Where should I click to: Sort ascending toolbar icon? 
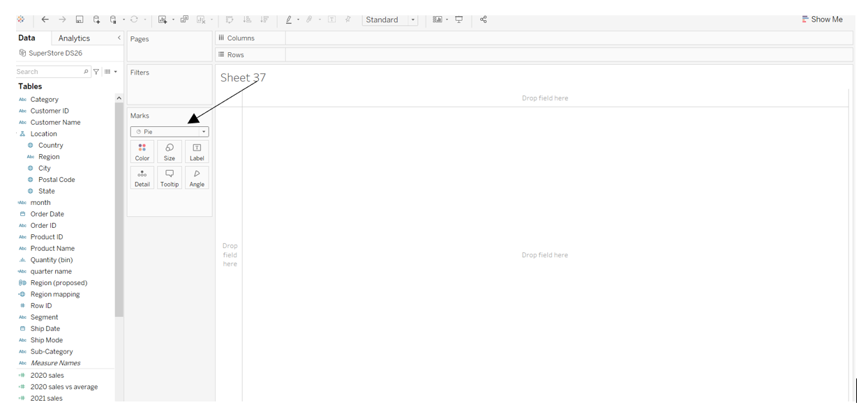[x=247, y=20]
